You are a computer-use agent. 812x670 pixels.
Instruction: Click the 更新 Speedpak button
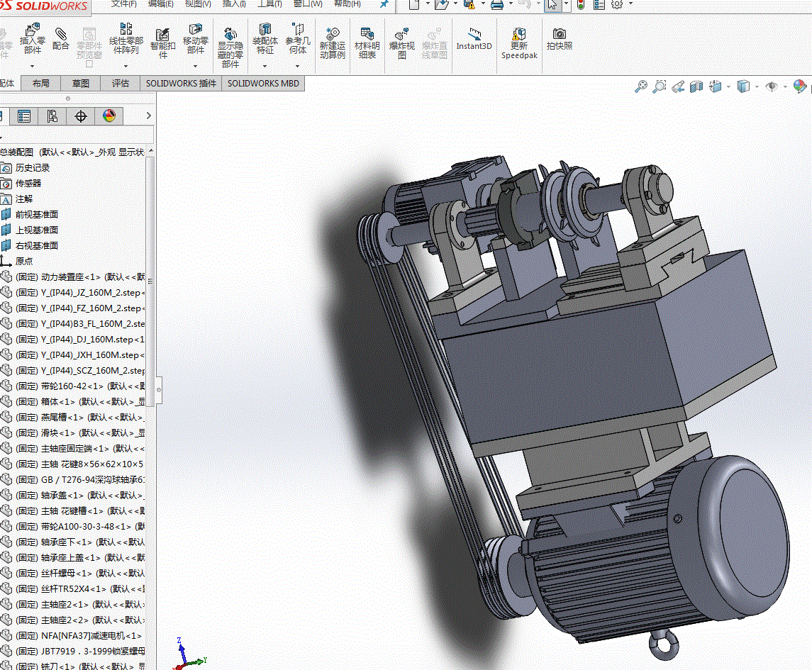519,35
